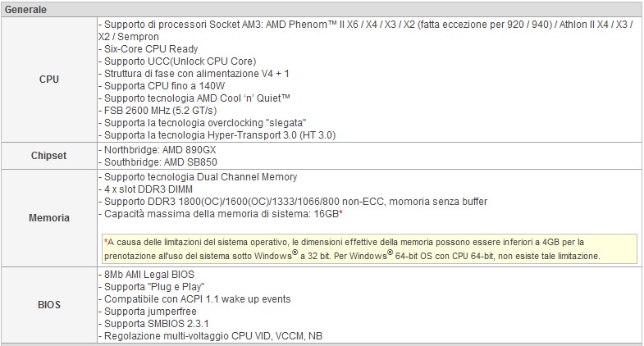Select the CPU row label
This screenshot has height=346, width=644.
point(49,80)
